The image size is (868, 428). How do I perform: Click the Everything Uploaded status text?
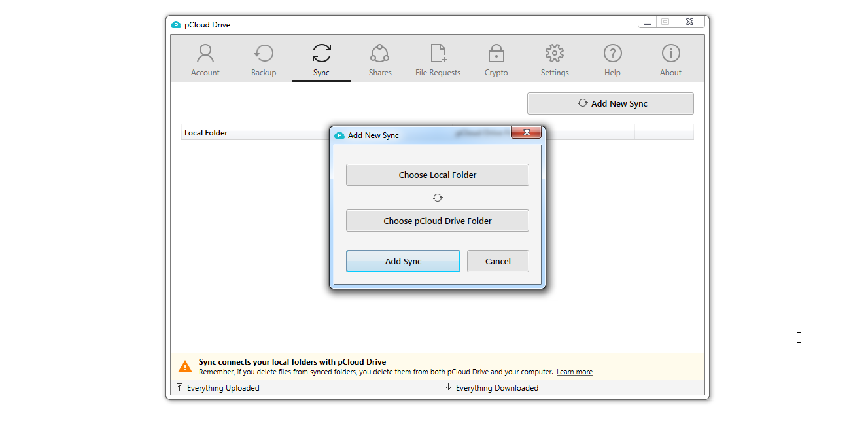223,388
